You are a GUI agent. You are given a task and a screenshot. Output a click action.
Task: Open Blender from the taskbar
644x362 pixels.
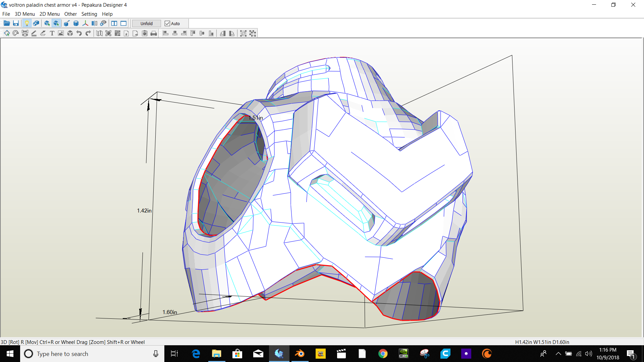click(300, 354)
